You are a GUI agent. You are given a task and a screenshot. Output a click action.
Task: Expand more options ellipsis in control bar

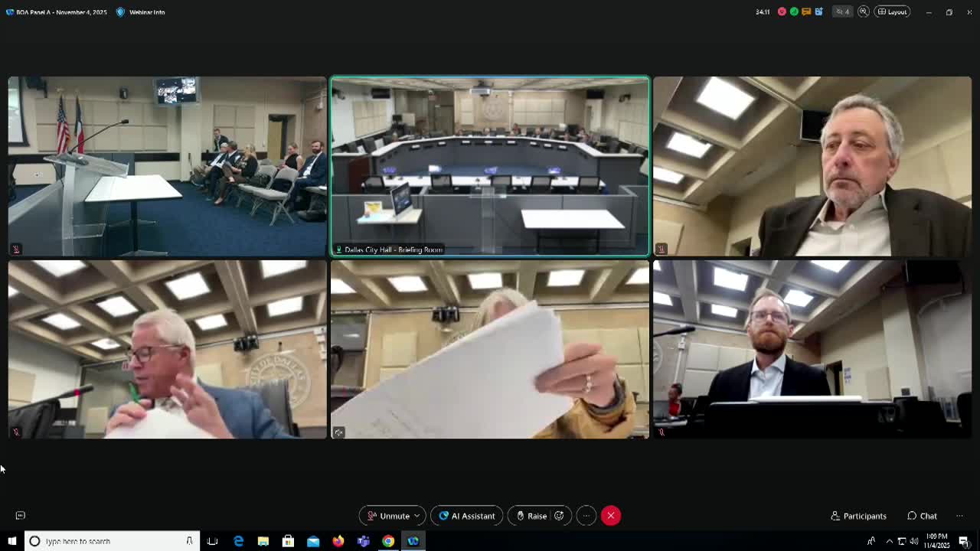coord(586,516)
